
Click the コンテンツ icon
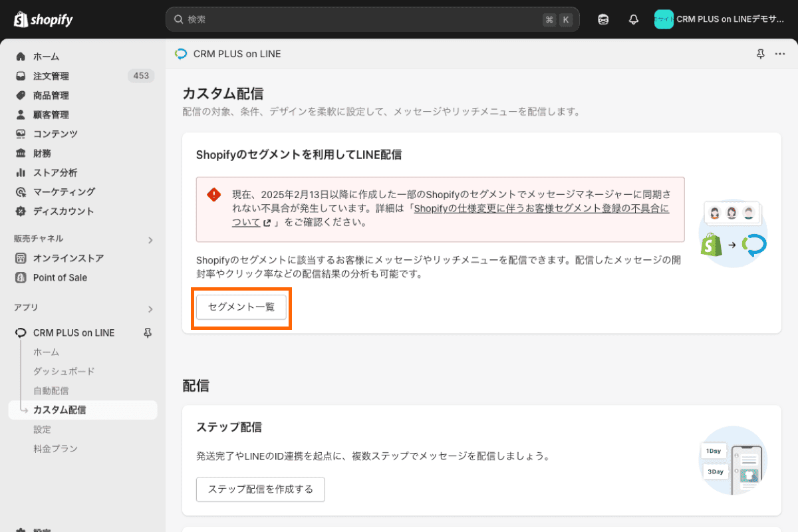[21, 134]
